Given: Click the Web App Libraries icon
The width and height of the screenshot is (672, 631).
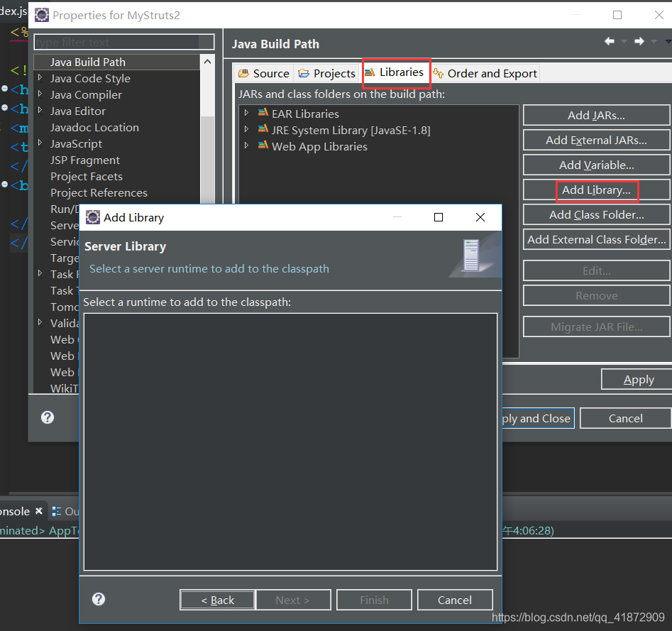Looking at the screenshot, I should pos(263,146).
